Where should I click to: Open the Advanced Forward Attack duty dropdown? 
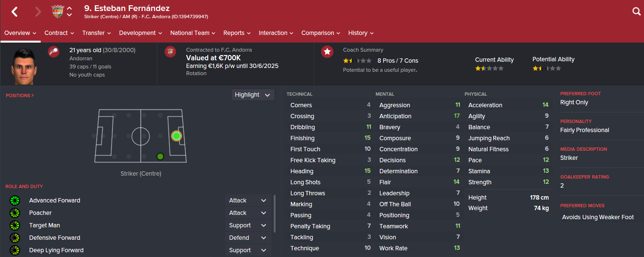[x=248, y=201]
